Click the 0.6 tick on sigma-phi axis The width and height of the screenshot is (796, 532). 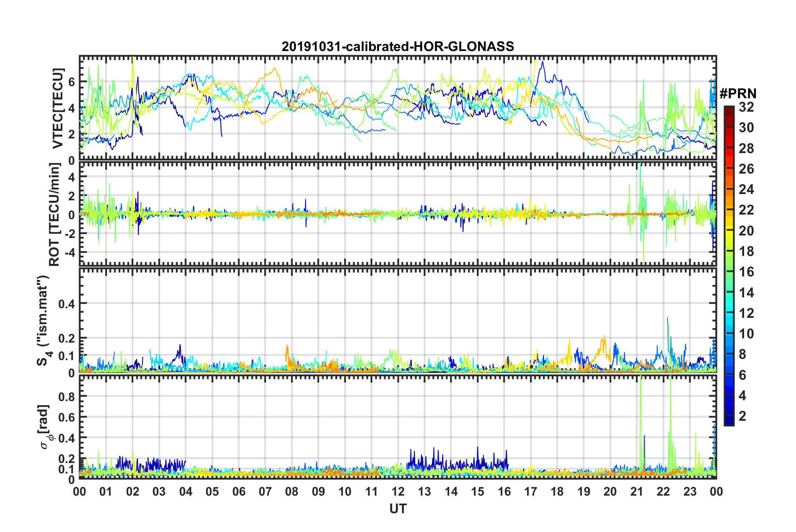pyautogui.click(x=67, y=417)
